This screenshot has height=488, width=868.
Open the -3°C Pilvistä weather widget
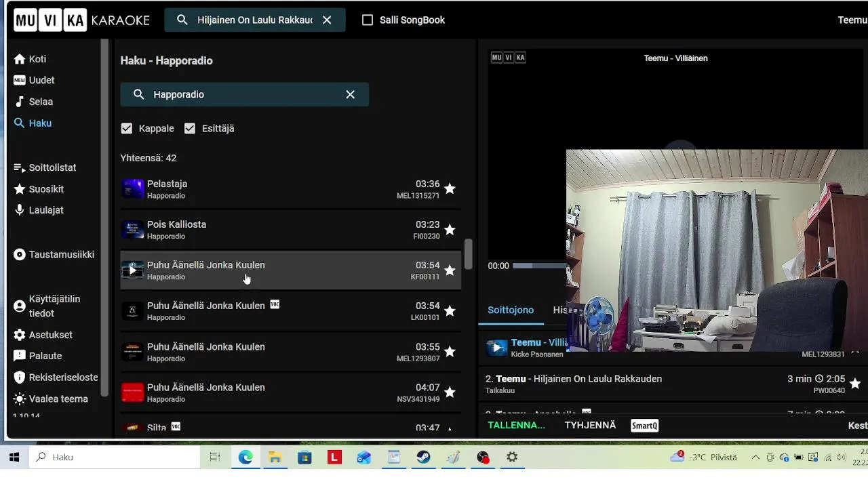[703, 457]
